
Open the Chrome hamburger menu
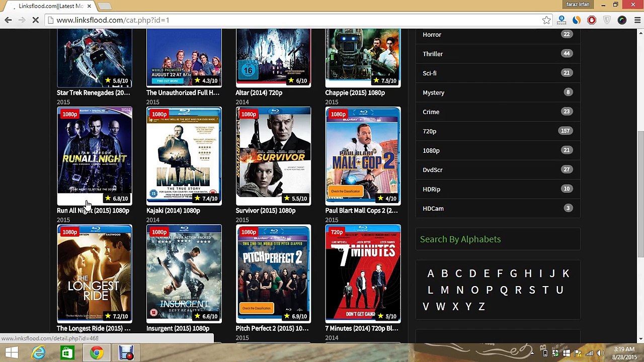(x=637, y=20)
